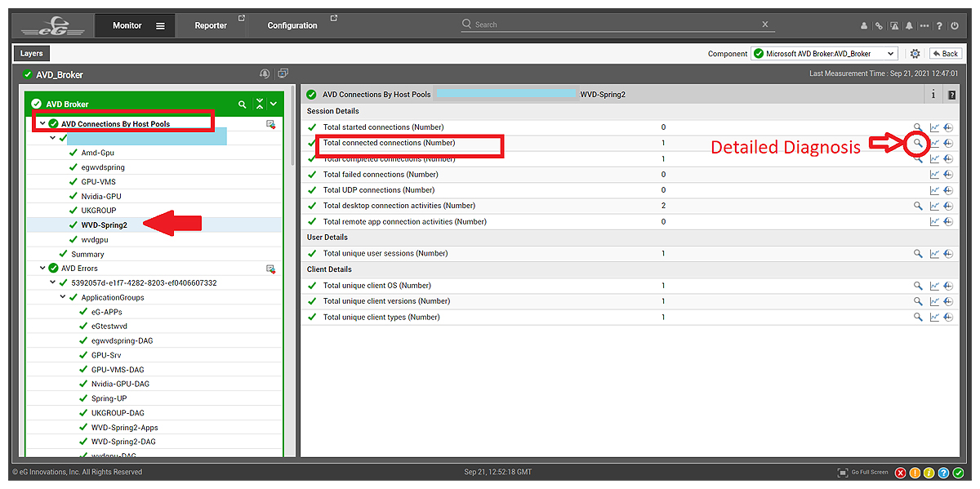
Task: Click the bell icon in AVD_Broker title bar
Action: [x=265, y=74]
